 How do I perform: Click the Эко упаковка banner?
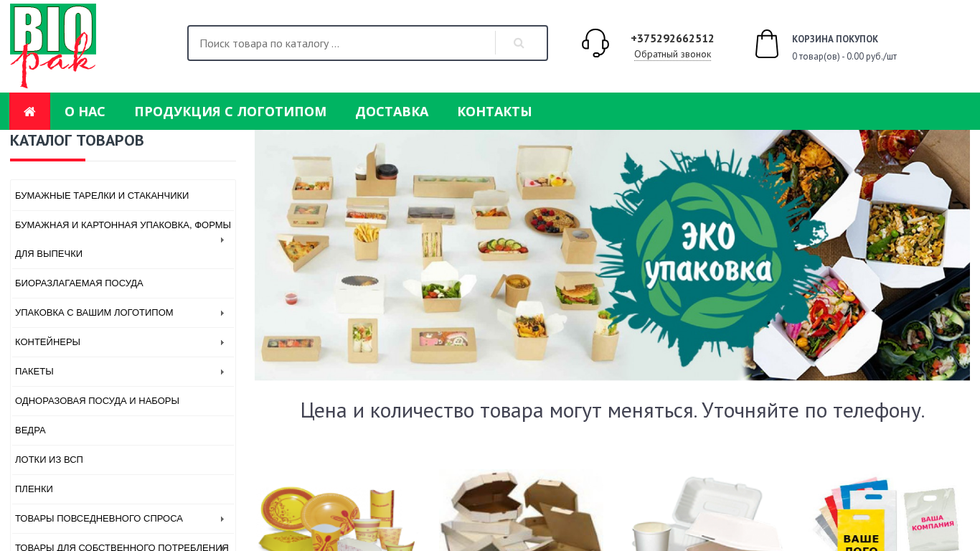[x=612, y=255]
